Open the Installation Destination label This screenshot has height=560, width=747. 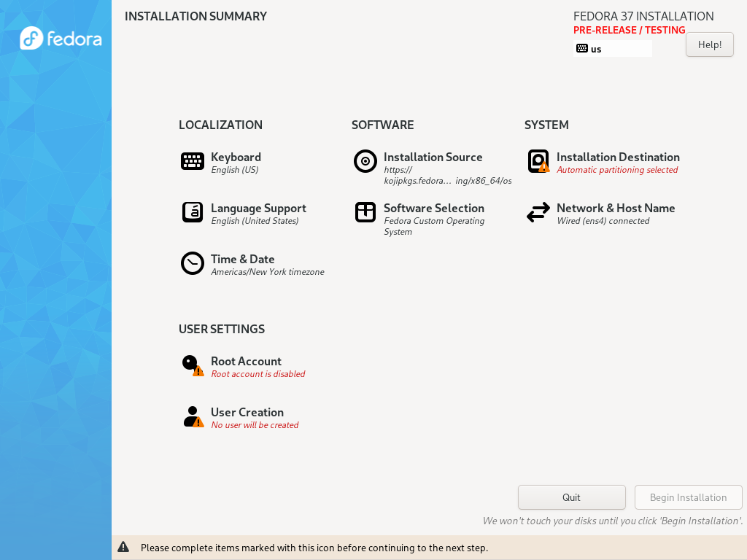tap(618, 157)
